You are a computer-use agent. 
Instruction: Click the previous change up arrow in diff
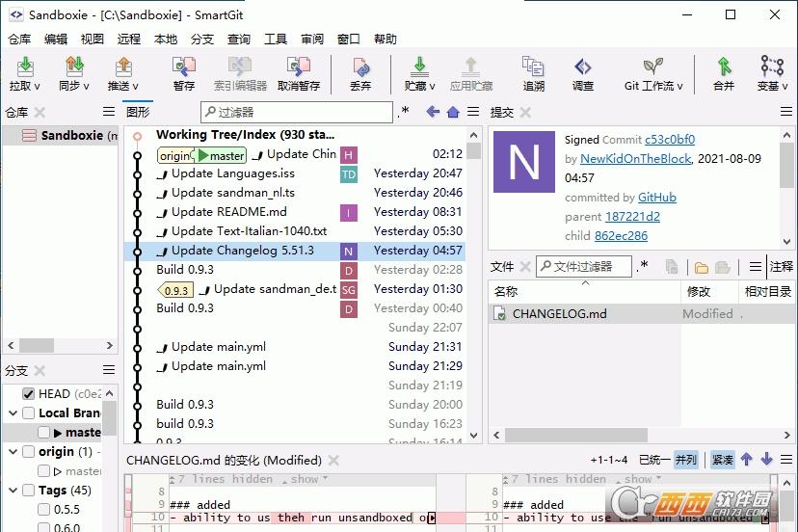coord(747,459)
